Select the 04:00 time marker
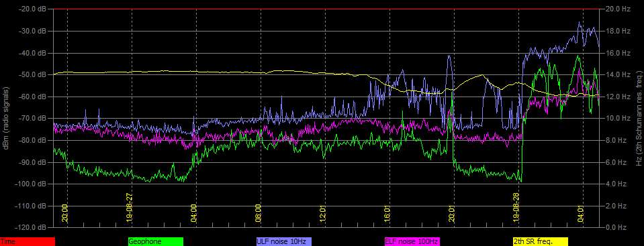The width and height of the screenshot is (644, 246). [194, 212]
